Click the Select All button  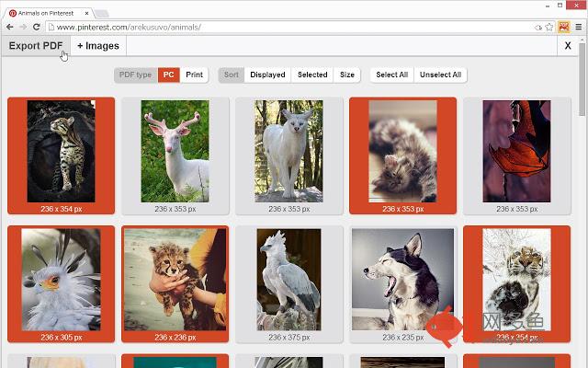(392, 75)
